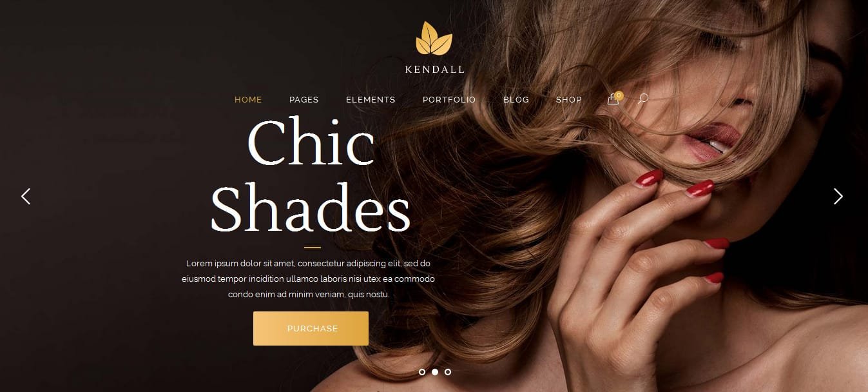This screenshot has height=392, width=868.
Task: Go to the Home menu item
Action: point(248,100)
